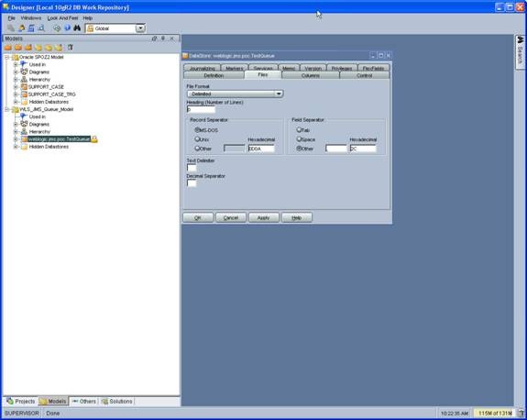Open the vertical Search side panel
The height and width of the screenshot is (420, 527).
click(x=520, y=52)
